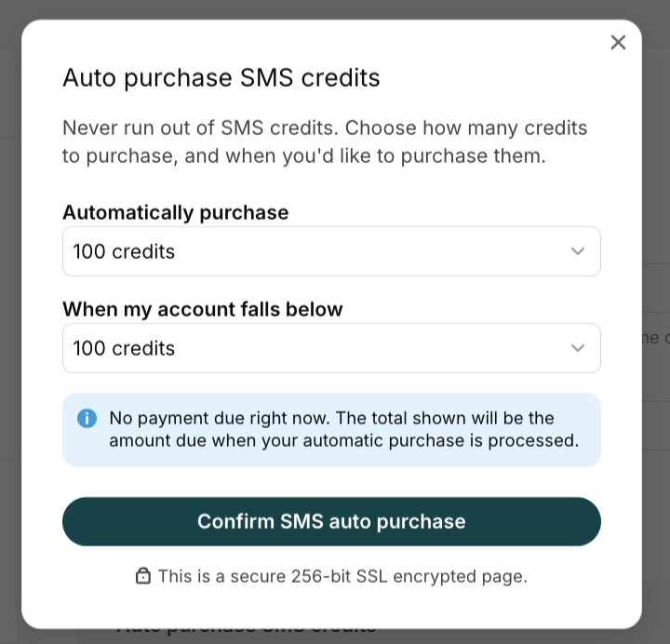Viewport: 670px width, 644px height.
Task: Open the When my account falls below dropdown
Action: (331, 348)
